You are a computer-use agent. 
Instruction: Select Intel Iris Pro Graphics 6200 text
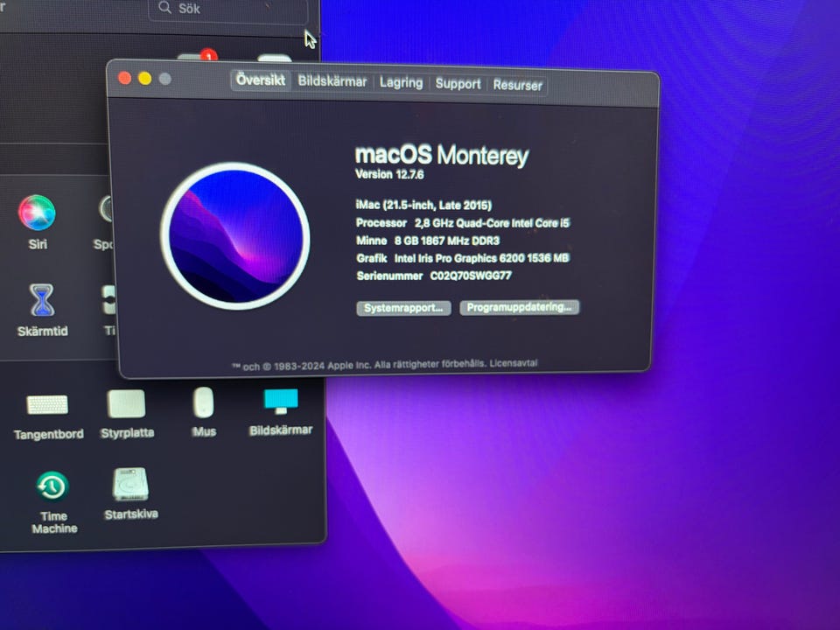481,258
